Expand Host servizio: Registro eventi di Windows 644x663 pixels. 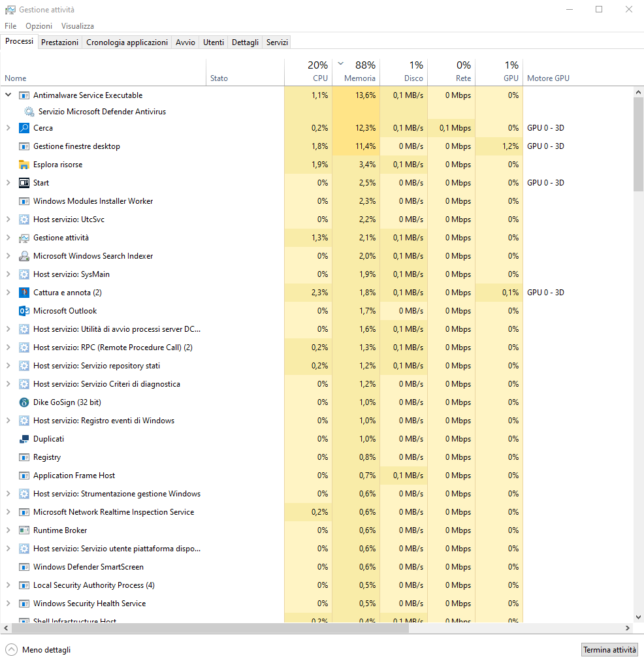pyautogui.click(x=8, y=420)
